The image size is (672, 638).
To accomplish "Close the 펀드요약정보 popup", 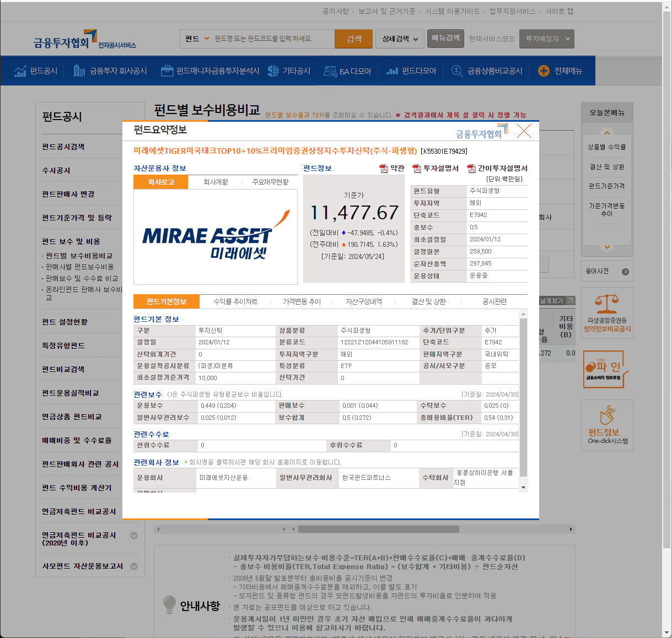I will point(524,131).
